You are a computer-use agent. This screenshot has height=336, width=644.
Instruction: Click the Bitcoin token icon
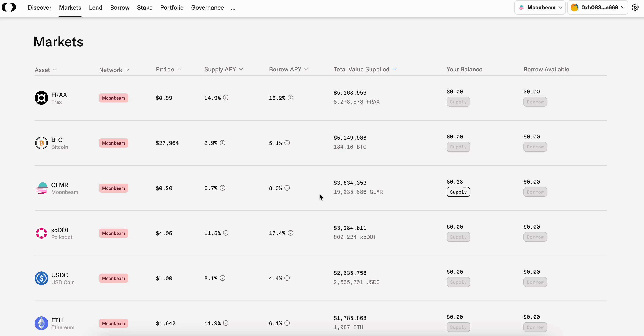(x=41, y=143)
